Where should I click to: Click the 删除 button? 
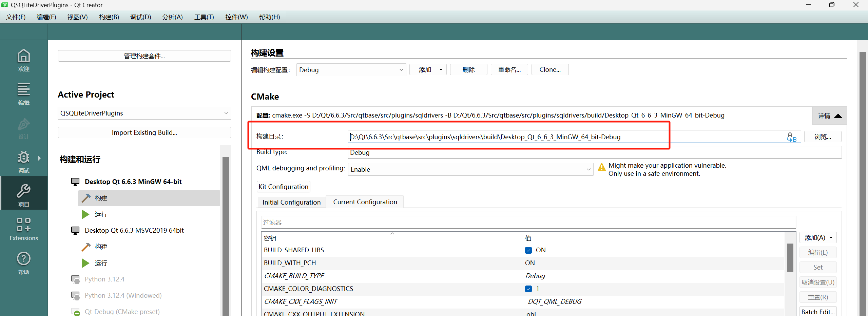[469, 70]
